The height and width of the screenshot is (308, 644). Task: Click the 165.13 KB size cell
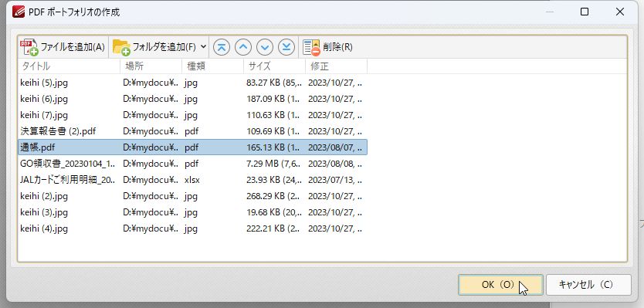274,147
